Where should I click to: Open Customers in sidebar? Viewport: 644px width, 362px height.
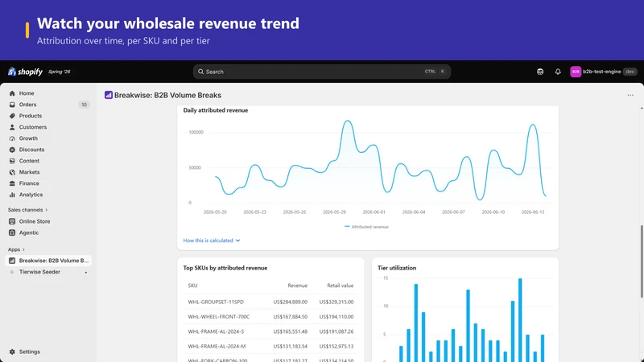click(33, 127)
